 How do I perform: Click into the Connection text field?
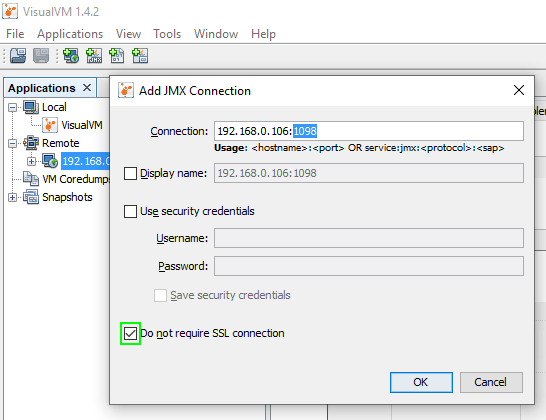tap(369, 131)
